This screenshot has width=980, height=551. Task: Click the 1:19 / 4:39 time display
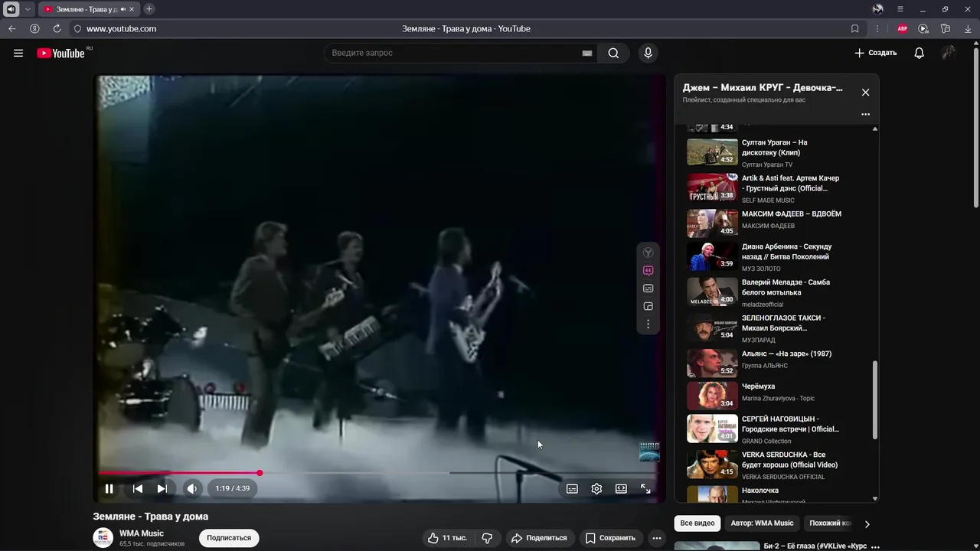point(233,488)
